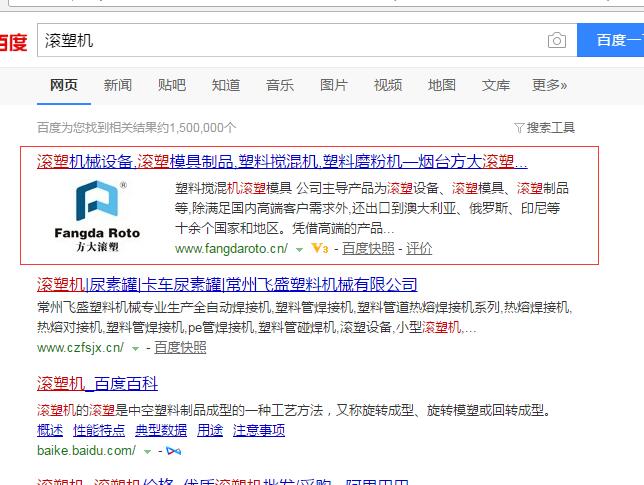The width and height of the screenshot is (644, 485).
Task: Click the icon beside baike.baidu.com URL
Action: (174, 451)
